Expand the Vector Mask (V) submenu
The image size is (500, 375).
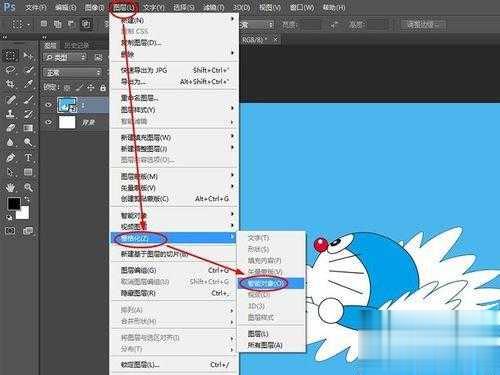[174, 187]
